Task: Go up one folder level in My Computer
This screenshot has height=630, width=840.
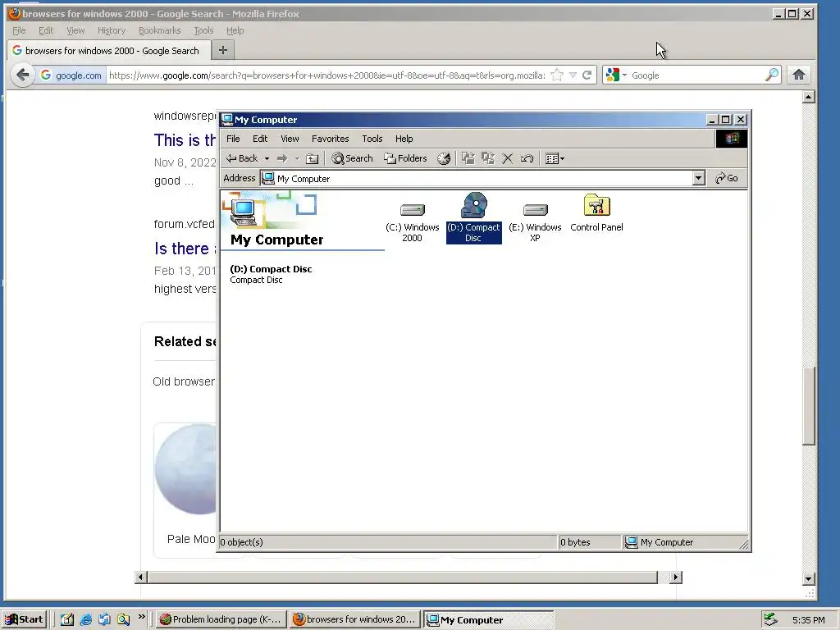Action: [x=313, y=158]
